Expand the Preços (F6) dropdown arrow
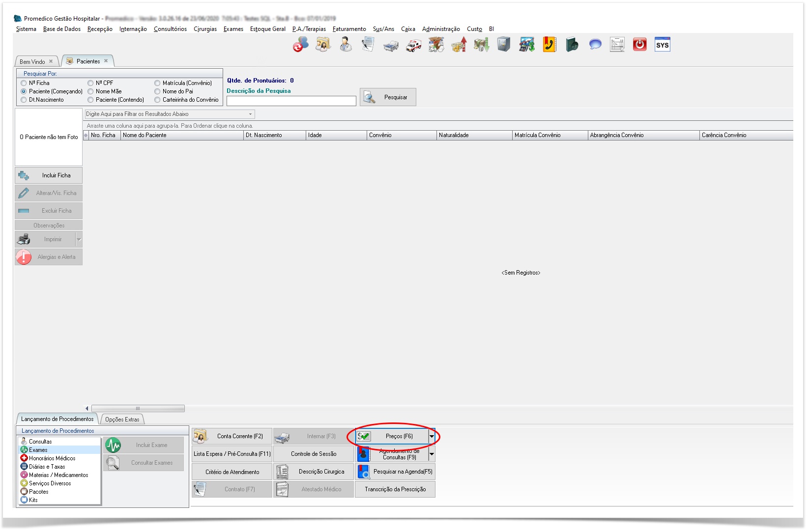The image size is (810, 532). click(432, 436)
